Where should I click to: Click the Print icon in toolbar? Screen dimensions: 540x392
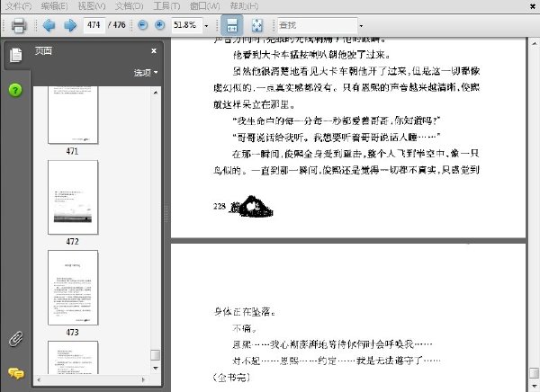pos(19,25)
